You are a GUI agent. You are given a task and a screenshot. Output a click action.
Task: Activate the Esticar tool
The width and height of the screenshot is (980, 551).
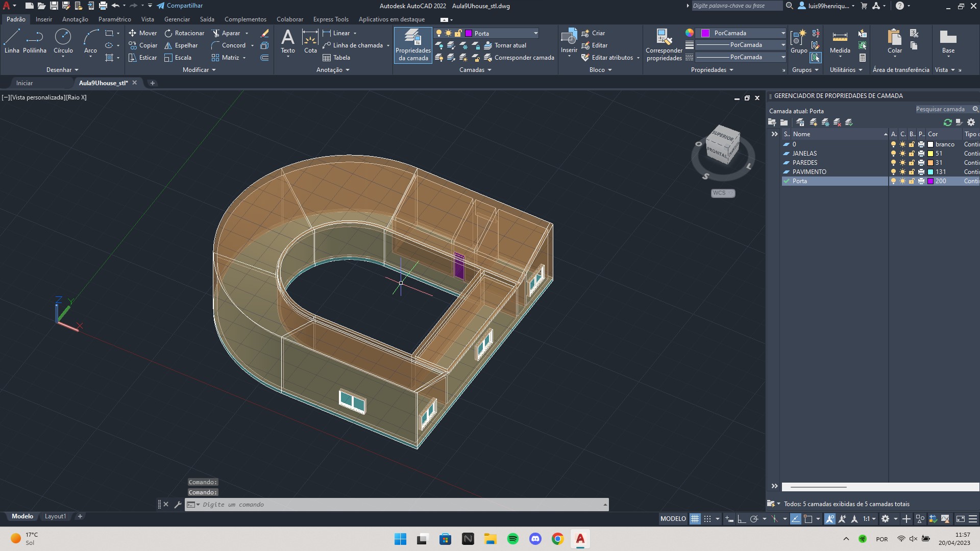(x=143, y=58)
